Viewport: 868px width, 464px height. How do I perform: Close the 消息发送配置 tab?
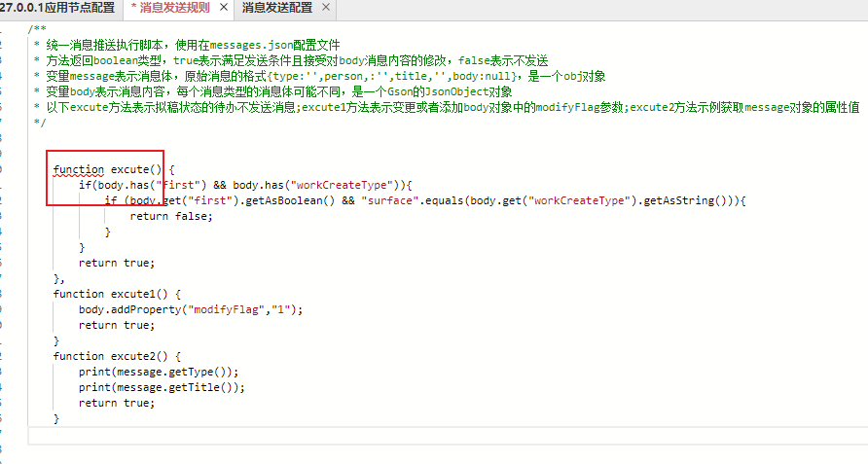click(324, 8)
